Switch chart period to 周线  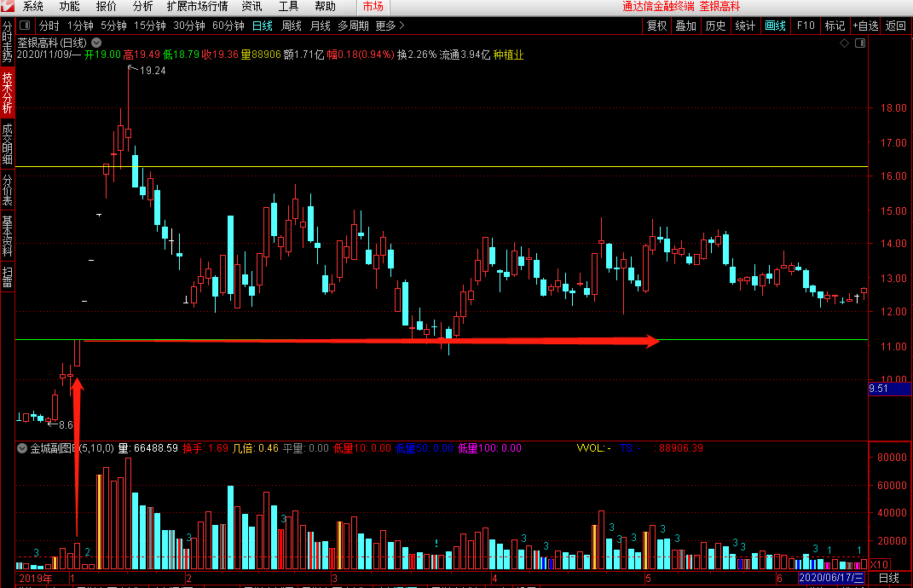[292, 26]
